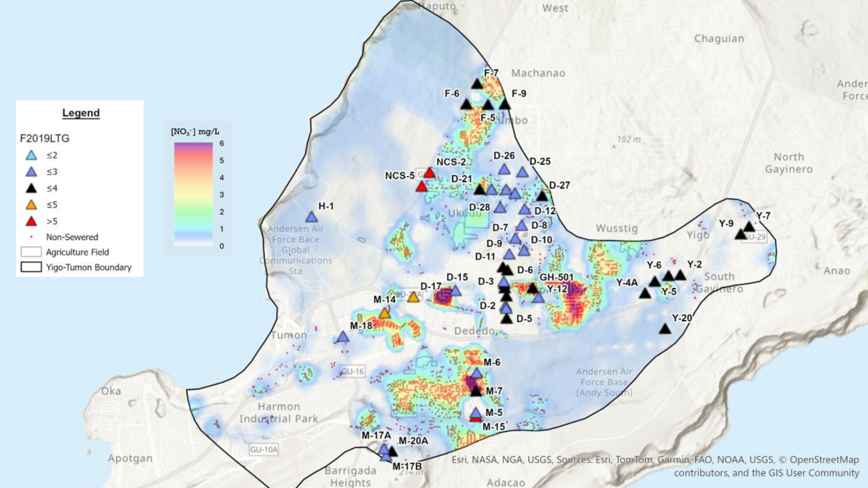Select the Y-7 well triangle marker

[x=749, y=227]
